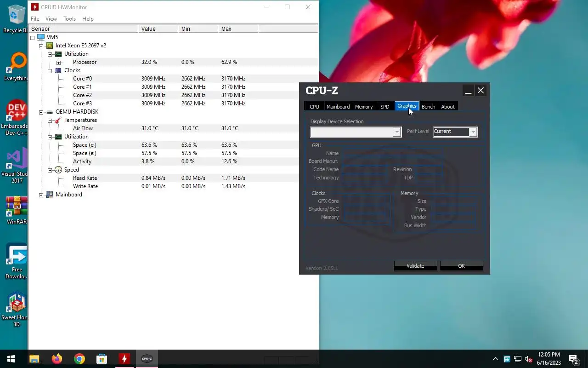Select the Read Rate row
588x368 pixels.
tap(174, 178)
